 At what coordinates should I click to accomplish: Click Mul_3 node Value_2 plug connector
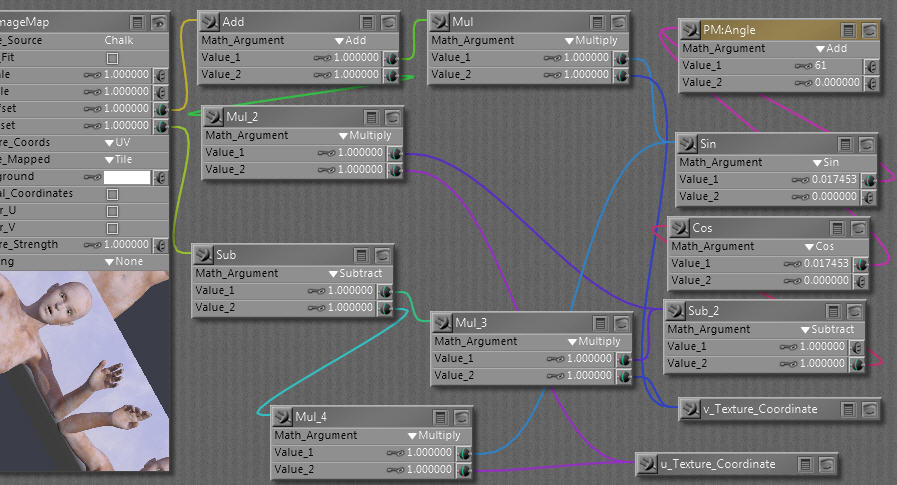625,376
